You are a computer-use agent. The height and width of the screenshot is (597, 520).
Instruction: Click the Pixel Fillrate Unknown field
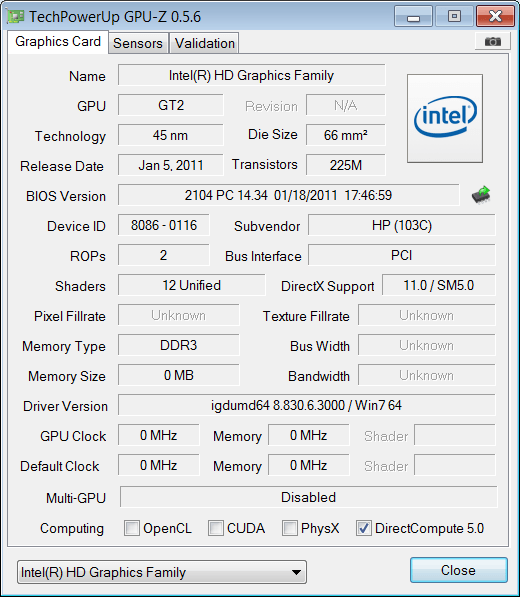click(179, 315)
